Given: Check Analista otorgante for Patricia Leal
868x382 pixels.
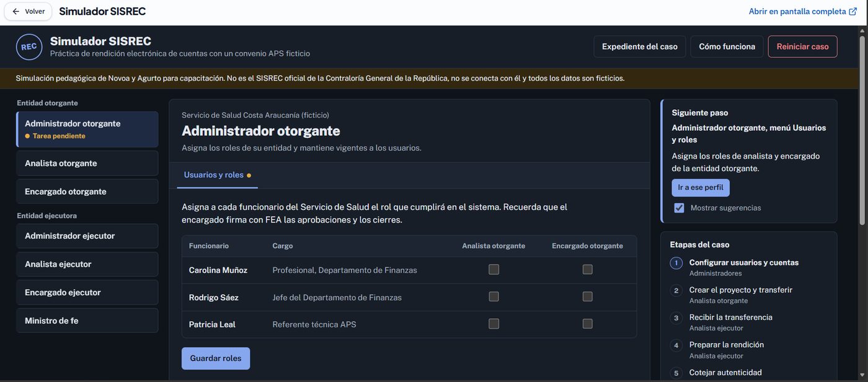Looking at the screenshot, I should coord(494,324).
